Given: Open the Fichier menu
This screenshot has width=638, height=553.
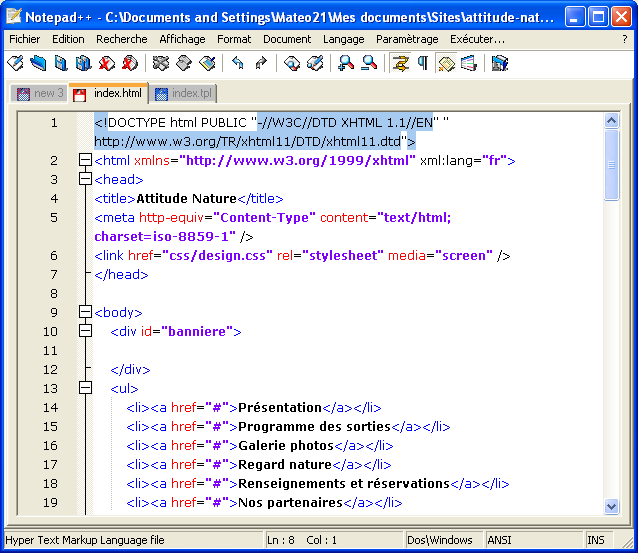Looking at the screenshot, I should (25, 39).
